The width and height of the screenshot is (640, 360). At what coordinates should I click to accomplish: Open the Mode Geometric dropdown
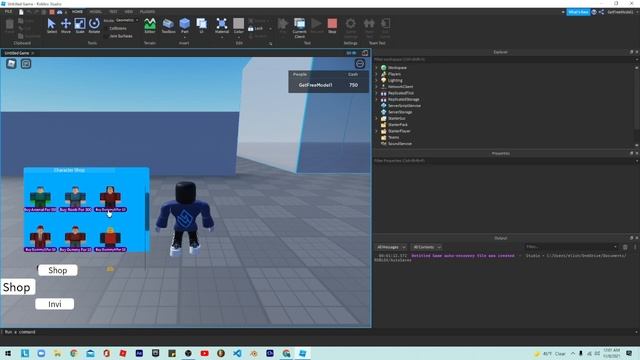127,20
